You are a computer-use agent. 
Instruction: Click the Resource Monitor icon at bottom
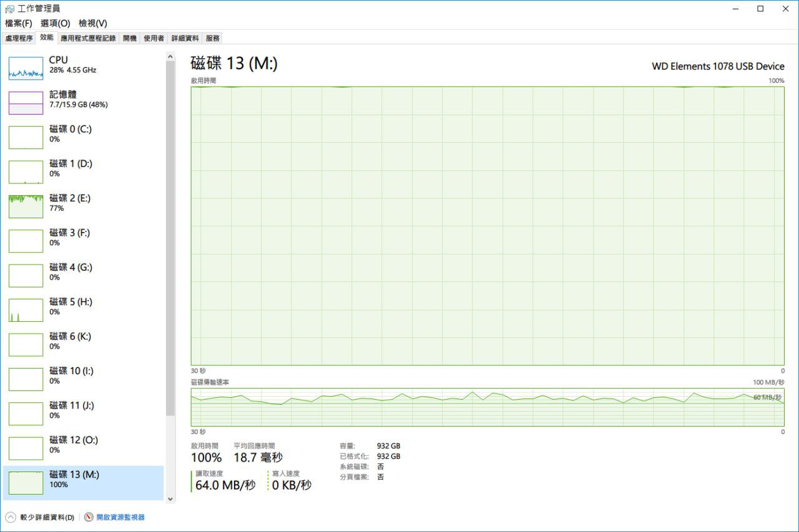pos(89,517)
